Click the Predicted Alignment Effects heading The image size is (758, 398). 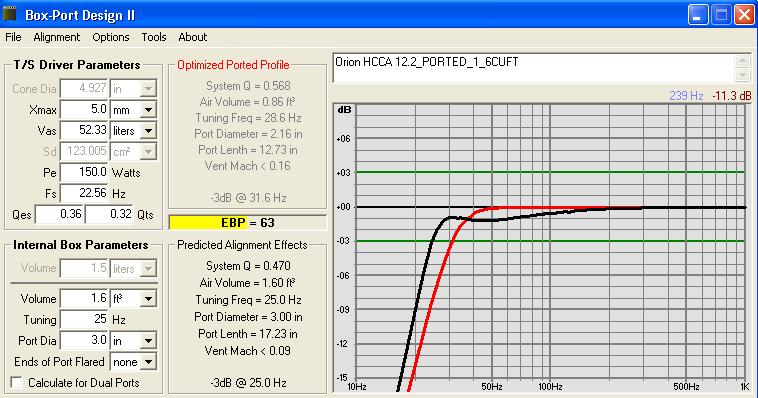click(242, 245)
